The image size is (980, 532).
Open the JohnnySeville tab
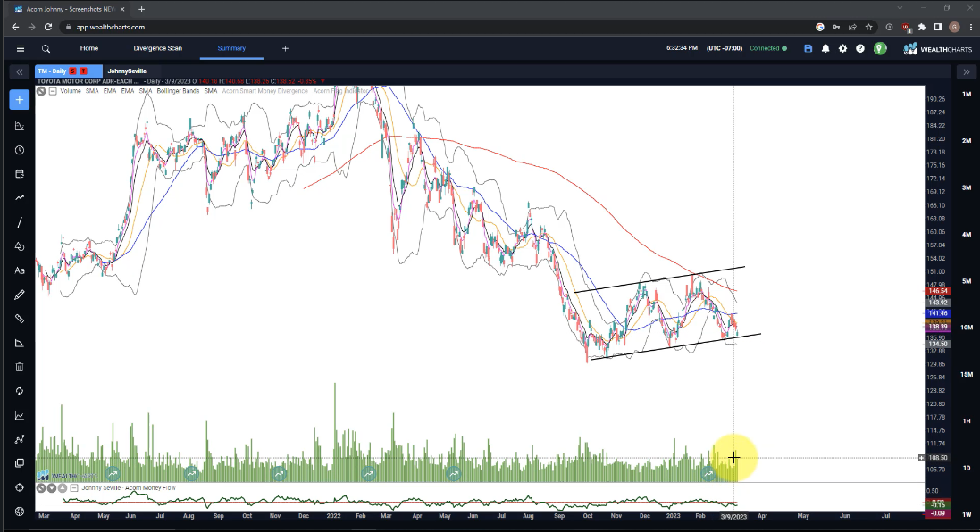(x=127, y=71)
